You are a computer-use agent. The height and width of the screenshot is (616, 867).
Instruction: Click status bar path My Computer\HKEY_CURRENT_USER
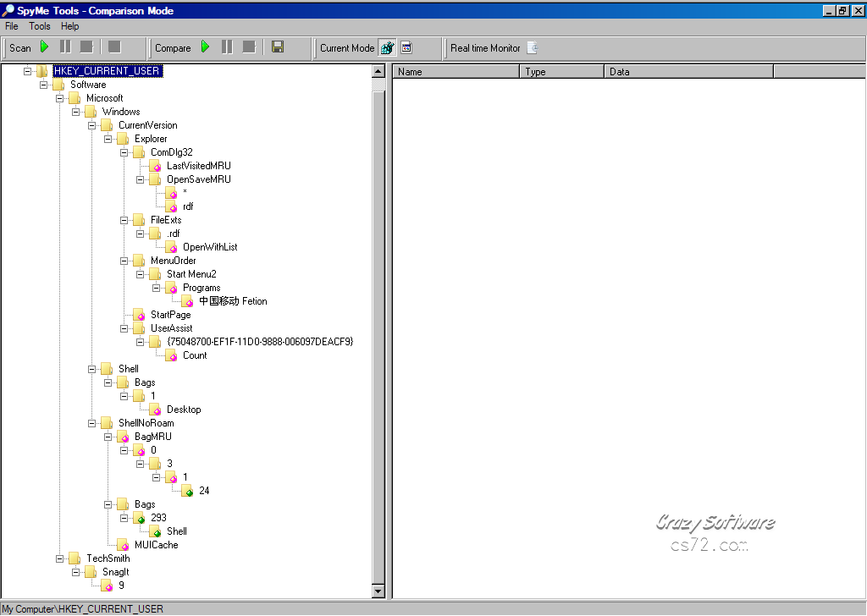(83, 609)
